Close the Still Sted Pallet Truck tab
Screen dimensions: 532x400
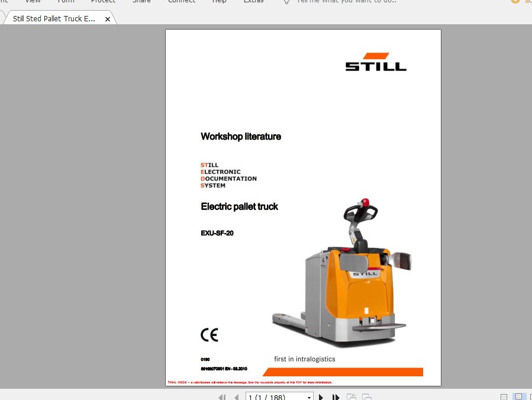click(108, 20)
